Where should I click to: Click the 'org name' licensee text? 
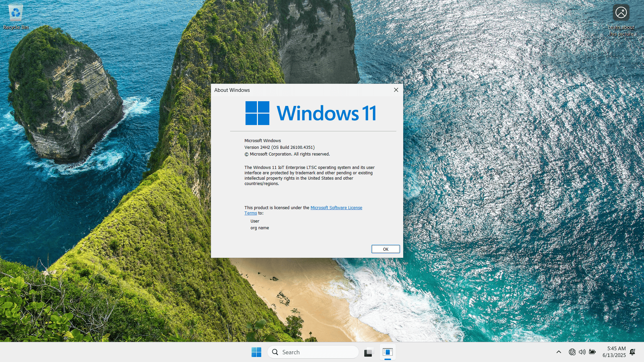coord(260,228)
